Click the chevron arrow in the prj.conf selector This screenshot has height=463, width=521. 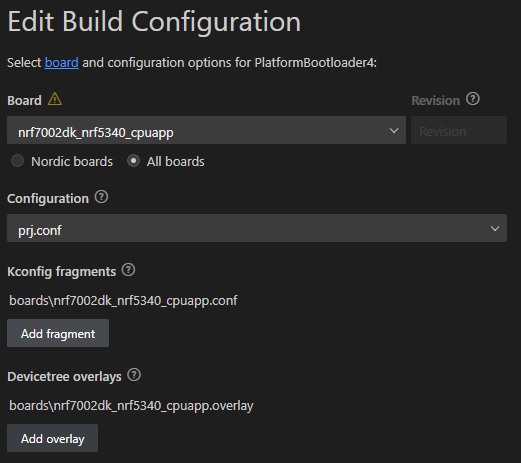click(495, 229)
